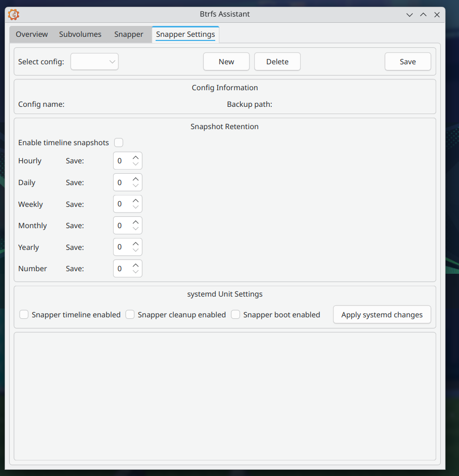Increase the Weekly save count

(136, 201)
